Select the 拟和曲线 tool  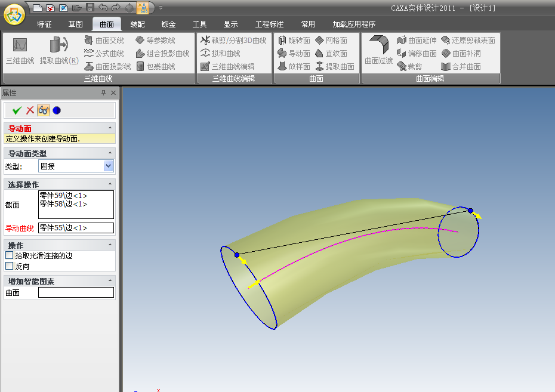tap(220, 54)
